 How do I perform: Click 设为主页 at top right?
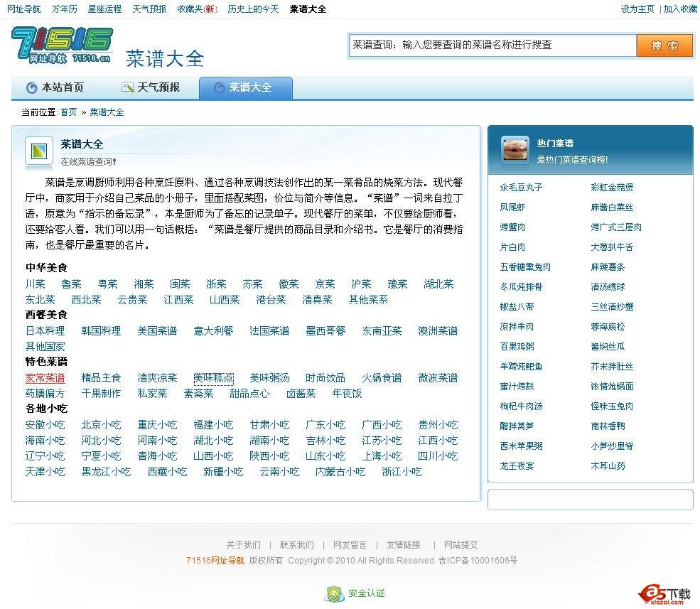[637, 9]
